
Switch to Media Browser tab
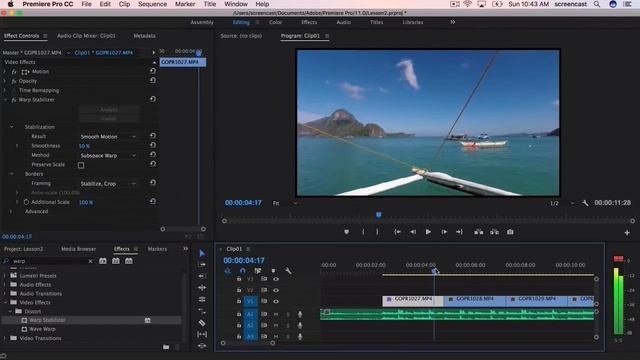click(78, 249)
